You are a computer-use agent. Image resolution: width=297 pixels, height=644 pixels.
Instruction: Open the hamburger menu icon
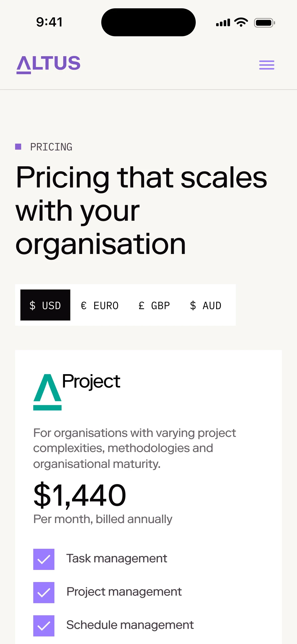click(x=267, y=65)
